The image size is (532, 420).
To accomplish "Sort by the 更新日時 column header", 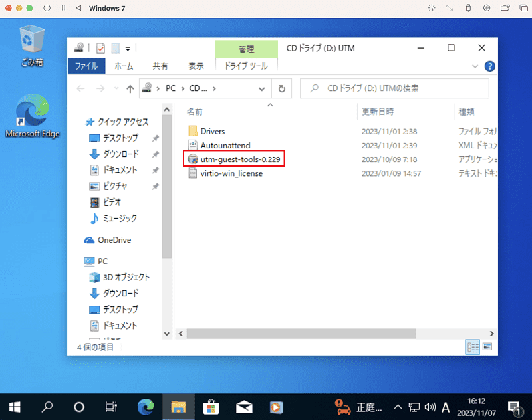I will click(378, 112).
